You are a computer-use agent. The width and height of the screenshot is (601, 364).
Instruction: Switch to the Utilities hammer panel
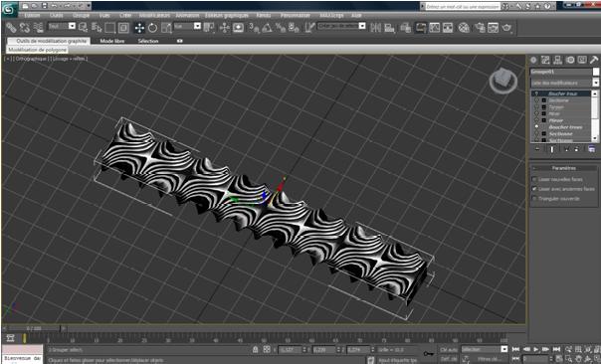tap(594, 60)
